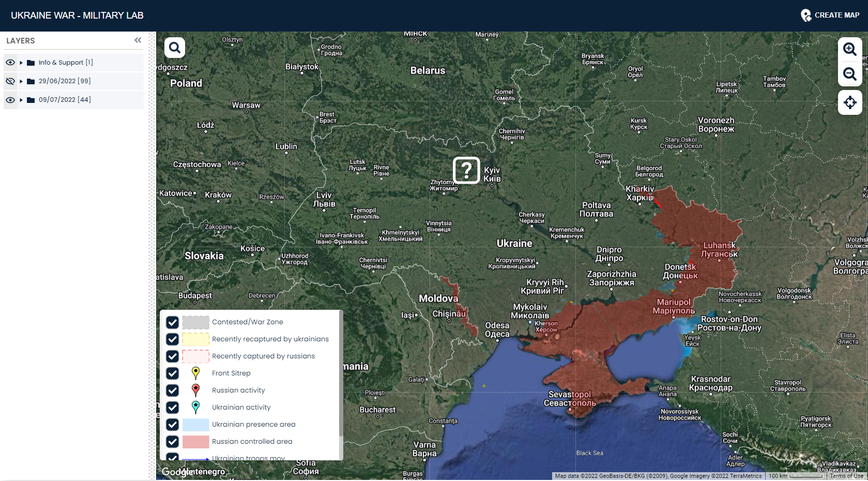Viewport: 868px width, 481px height.
Task: Uncheck Recently captured by russians
Action: click(173, 356)
